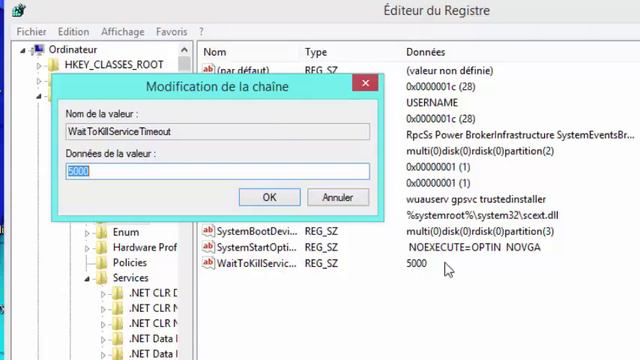
Task: Click the Registry Editor app icon in title bar
Action: [19, 10]
